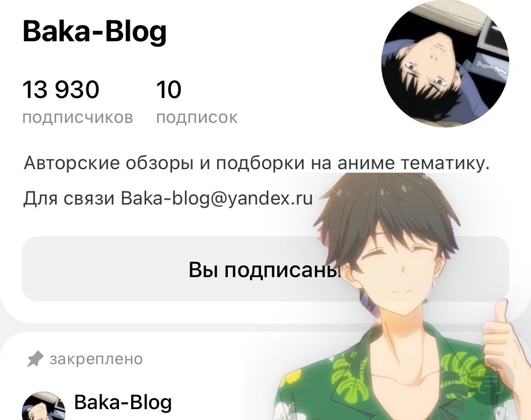The image size is (531, 420).
Task: Open the list of 10 подписок
Action: 169,90
